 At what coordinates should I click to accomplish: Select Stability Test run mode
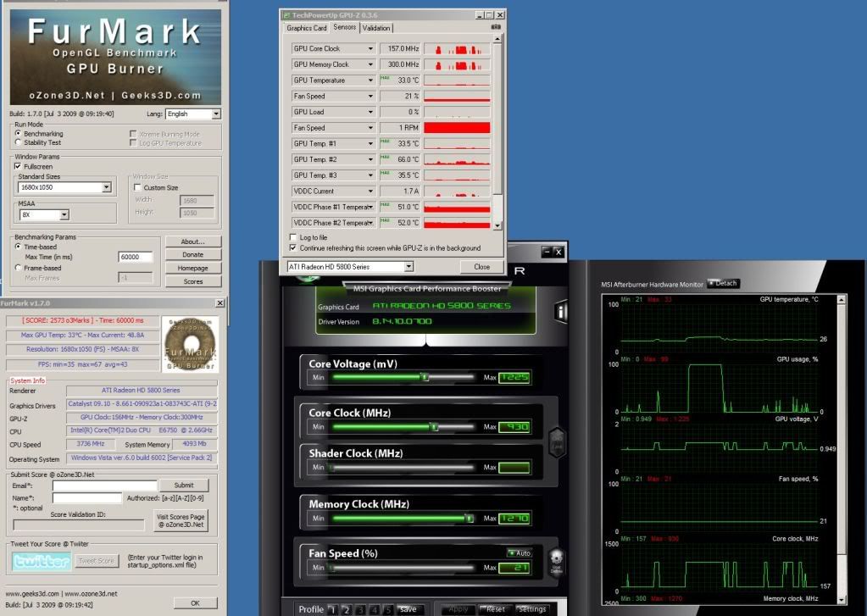tap(19, 142)
